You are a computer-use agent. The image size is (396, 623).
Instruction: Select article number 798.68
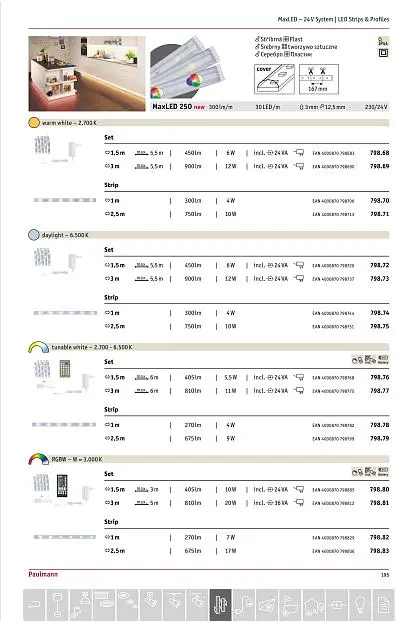coord(379,153)
